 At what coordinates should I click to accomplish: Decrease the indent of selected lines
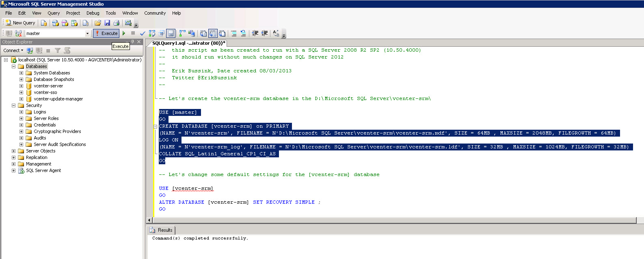(x=255, y=33)
